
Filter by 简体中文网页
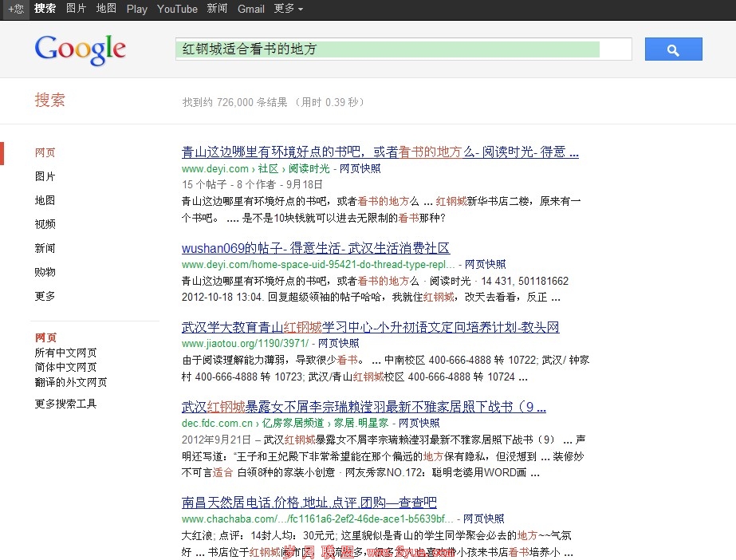[x=65, y=367]
